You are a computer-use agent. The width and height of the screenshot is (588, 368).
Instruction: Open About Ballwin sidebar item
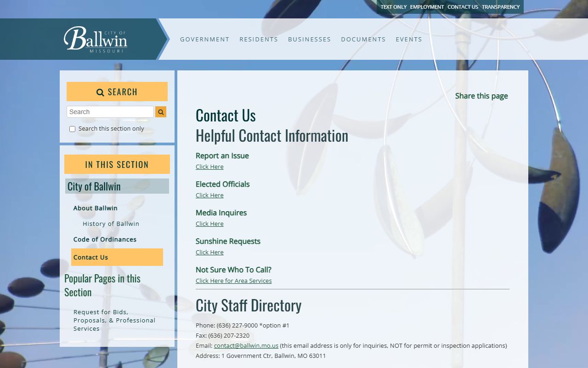pos(96,208)
